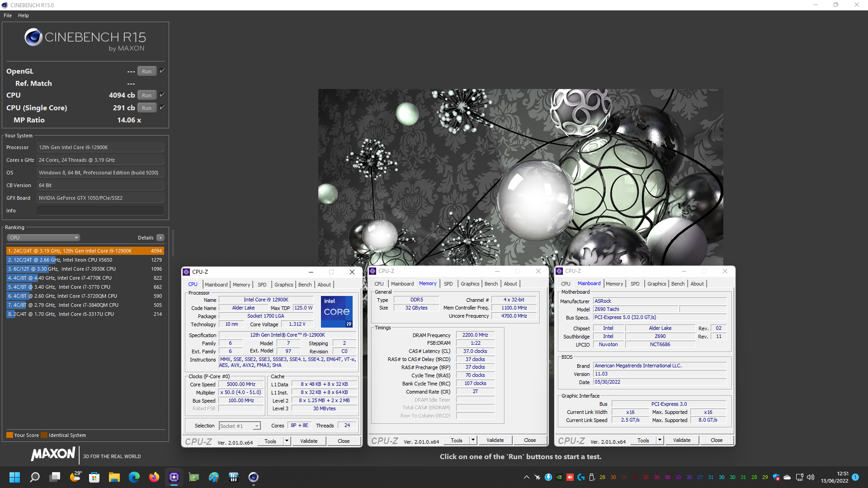
Task: Open Task View from the taskbar
Action: [55, 477]
